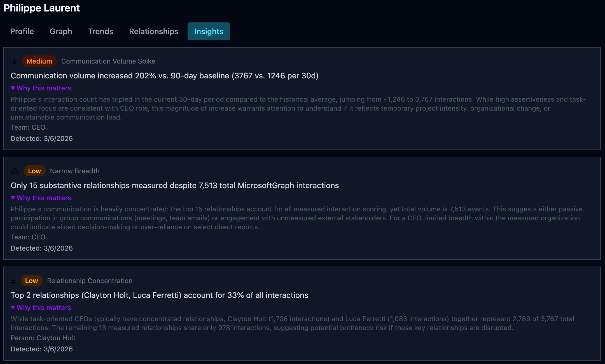Viewport: 605px width, 364px height.
Task: Go to the Relationships tab
Action: coord(153,31)
